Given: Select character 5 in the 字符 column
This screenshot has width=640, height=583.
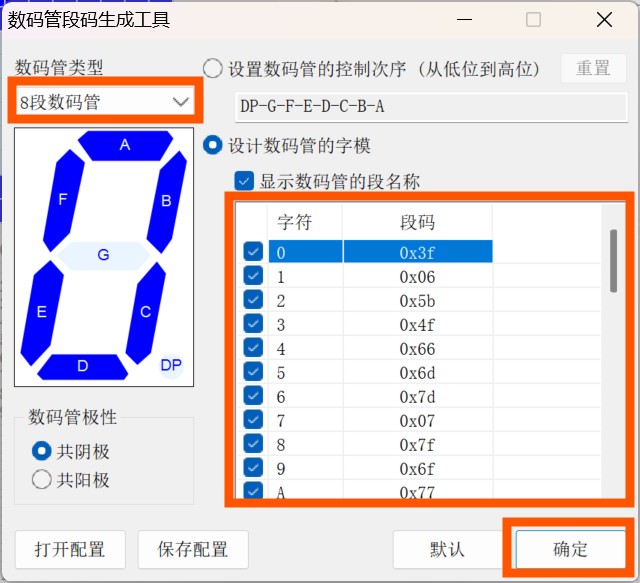Looking at the screenshot, I should coord(305,372).
